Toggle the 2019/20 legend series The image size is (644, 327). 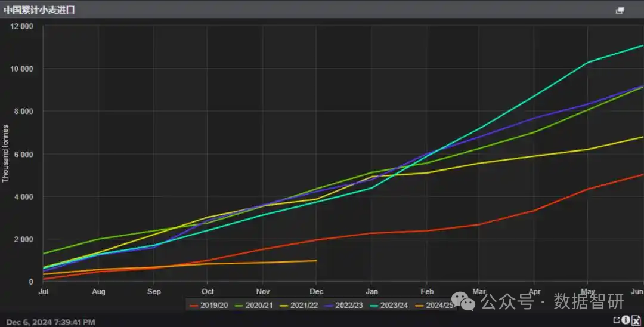pyautogui.click(x=209, y=306)
